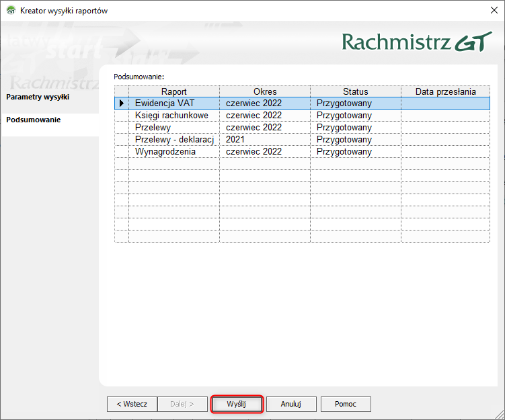Open help via the Pomoc button

pyautogui.click(x=346, y=404)
